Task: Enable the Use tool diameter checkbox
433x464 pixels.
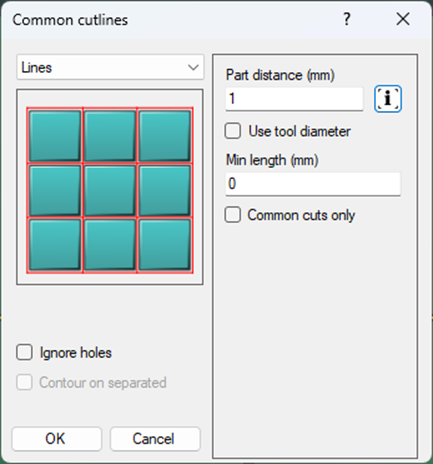Action: (233, 131)
